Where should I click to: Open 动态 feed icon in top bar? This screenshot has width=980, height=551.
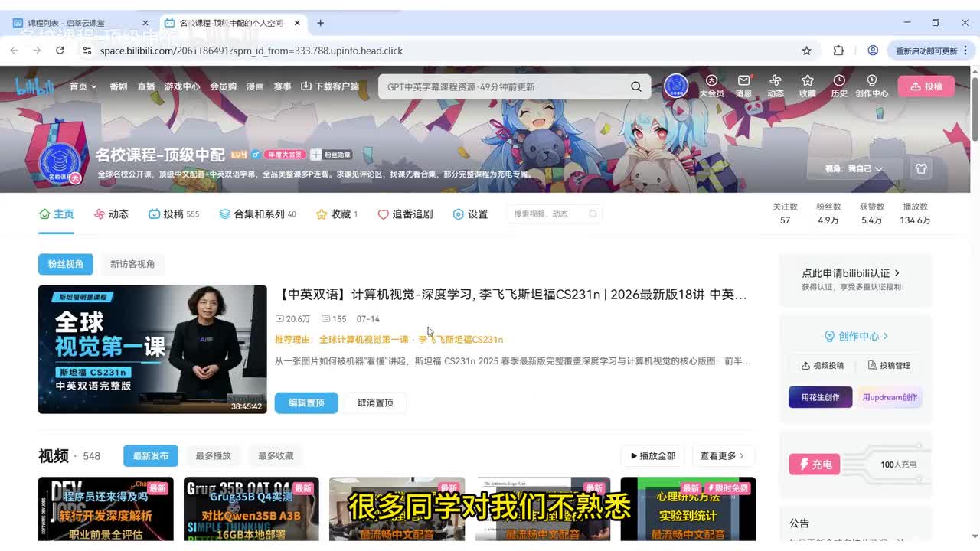tap(776, 86)
